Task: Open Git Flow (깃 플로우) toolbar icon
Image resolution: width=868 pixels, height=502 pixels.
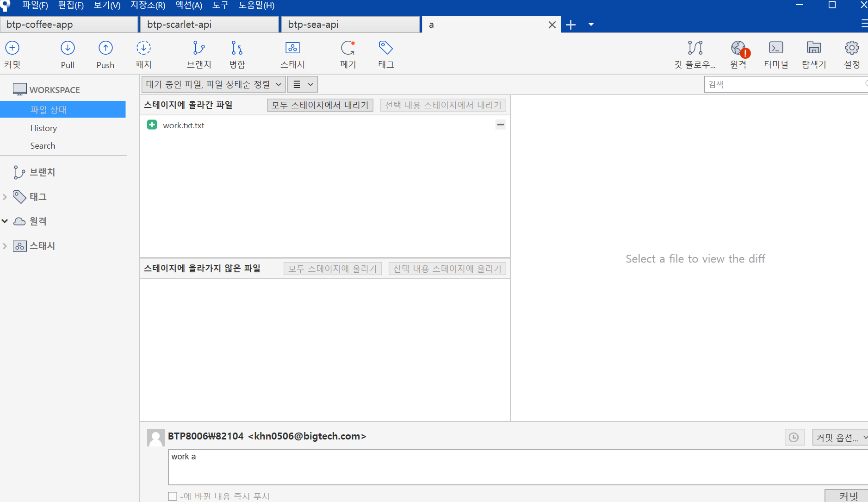Action: (x=695, y=54)
